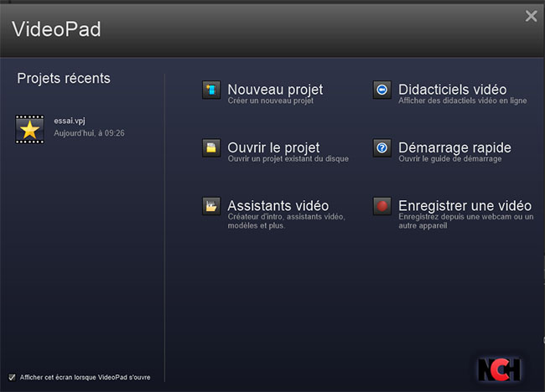Select the Enregistrer une vidéo title
The width and height of the screenshot is (545, 392).
[x=465, y=205]
